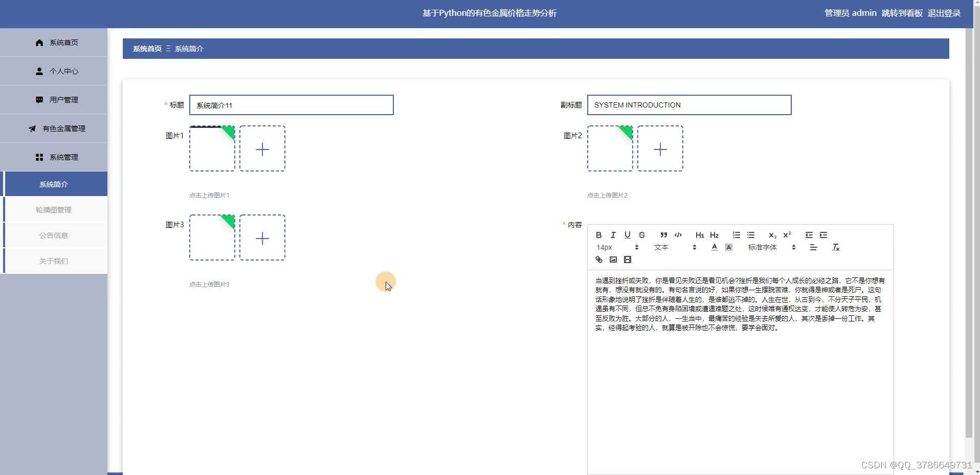
Task: Click the 系统简介 breadcrumb text
Action: 189,49
